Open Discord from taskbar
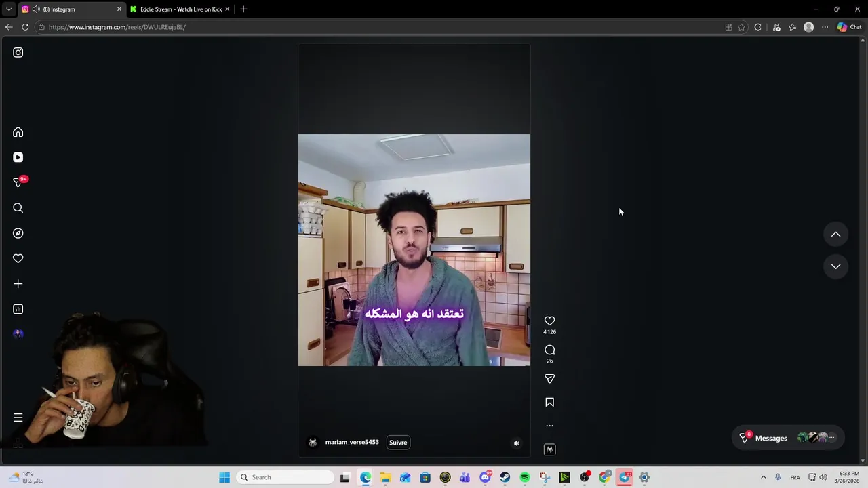The width and height of the screenshot is (868, 488). [x=485, y=477]
